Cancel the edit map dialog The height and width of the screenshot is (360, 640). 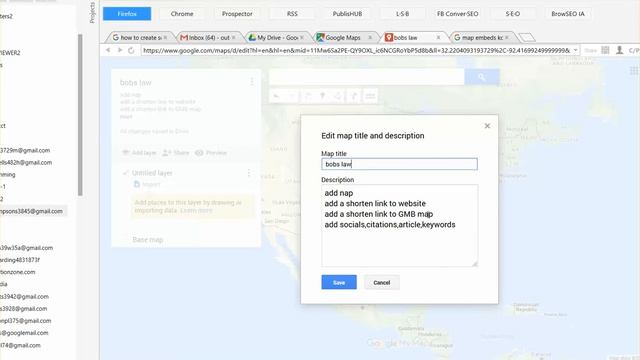382,282
